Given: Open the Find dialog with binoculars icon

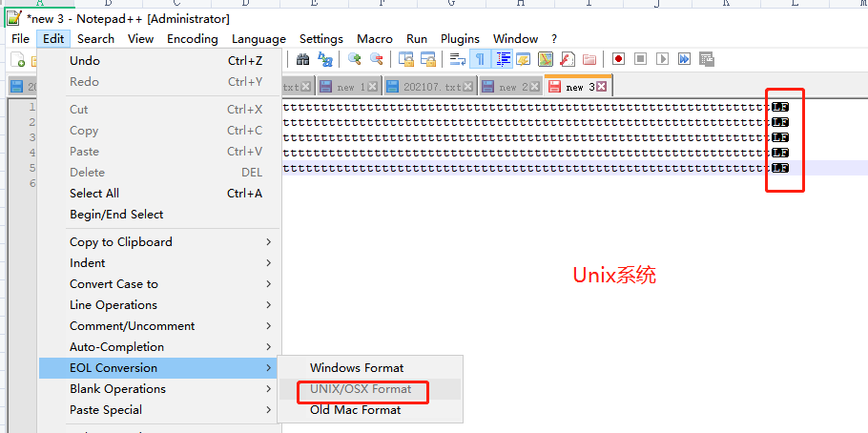Looking at the screenshot, I should pos(302,59).
